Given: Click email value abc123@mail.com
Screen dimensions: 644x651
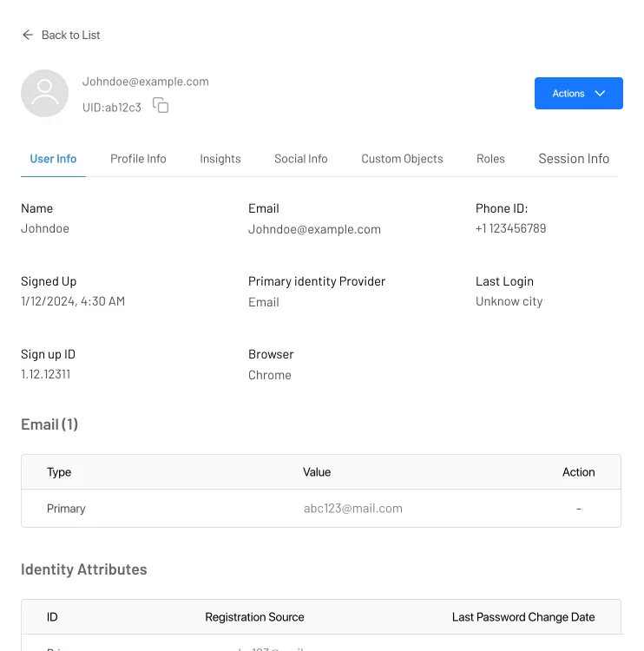Looking at the screenshot, I should click(x=353, y=509).
